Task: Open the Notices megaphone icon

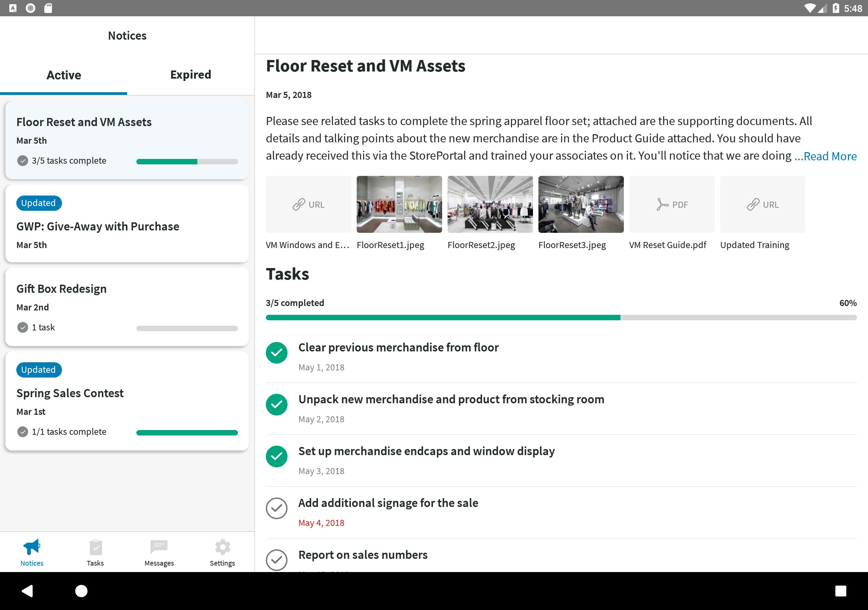Action: click(32, 547)
